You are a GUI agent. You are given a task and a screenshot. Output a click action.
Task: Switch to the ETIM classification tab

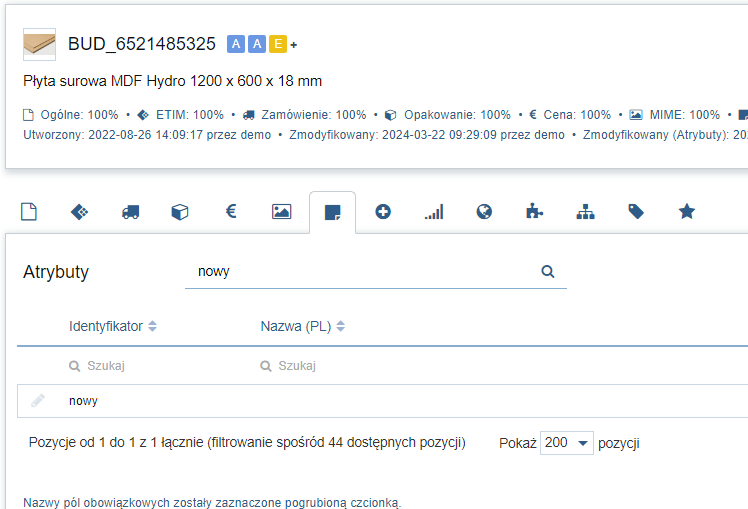(80, 212)
